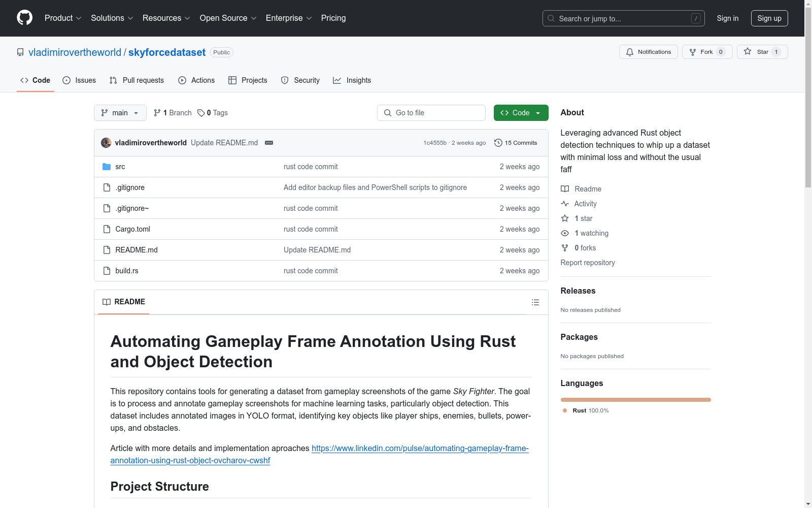Click the search magnifier icon in header

(551, 18)
